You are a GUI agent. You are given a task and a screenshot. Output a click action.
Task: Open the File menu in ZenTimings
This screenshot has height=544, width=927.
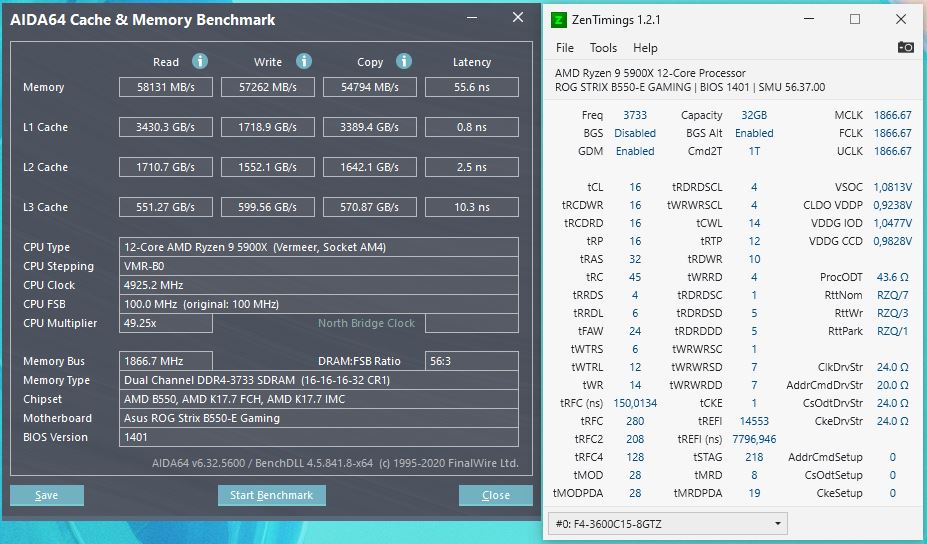coord(565,48)
